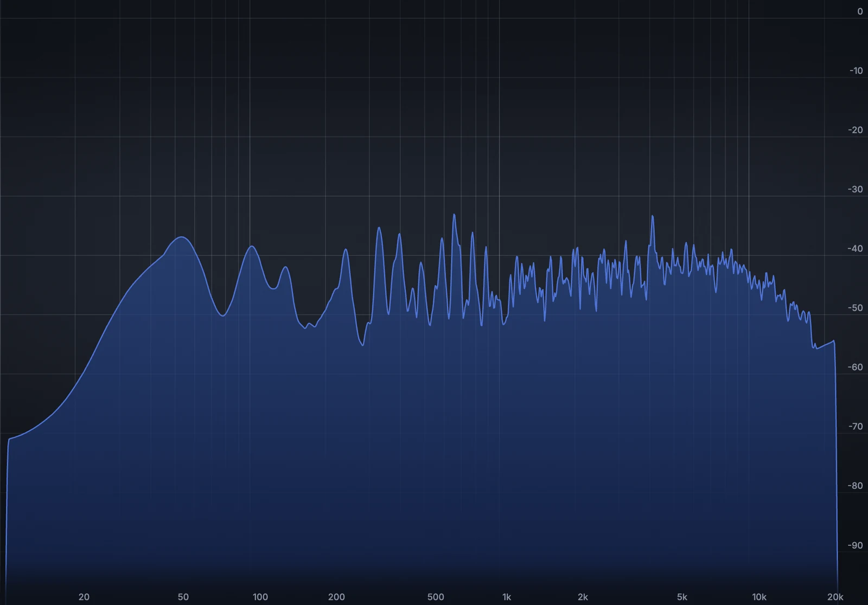Viewport: 868px width, 605px height.
Task: Select the 20k frequency axis label
Action: coord(835,597)
